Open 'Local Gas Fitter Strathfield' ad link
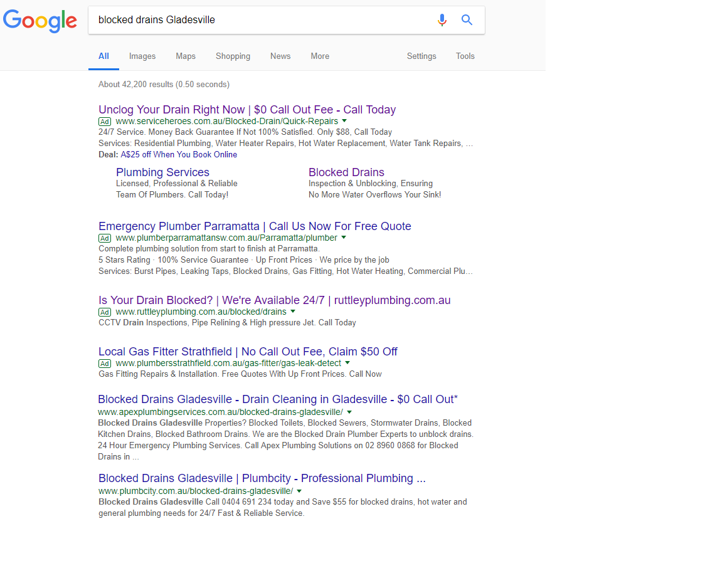 248,351
